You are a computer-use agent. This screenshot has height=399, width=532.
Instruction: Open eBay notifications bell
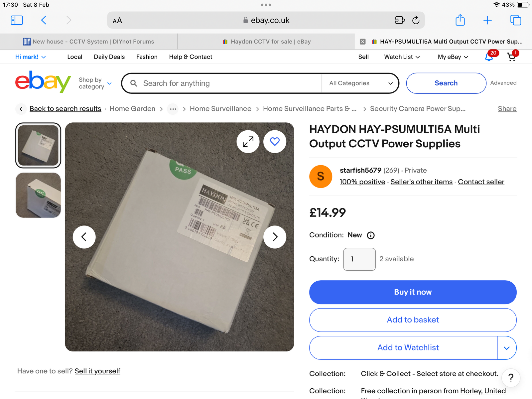pos(489,57)
